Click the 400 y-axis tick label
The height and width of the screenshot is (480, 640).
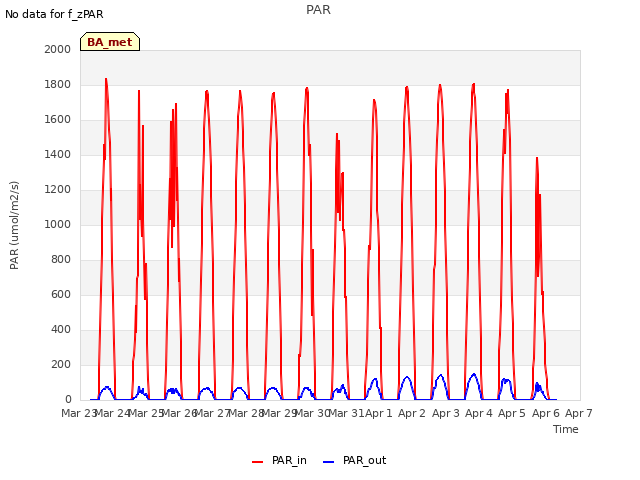coord(61,329)
